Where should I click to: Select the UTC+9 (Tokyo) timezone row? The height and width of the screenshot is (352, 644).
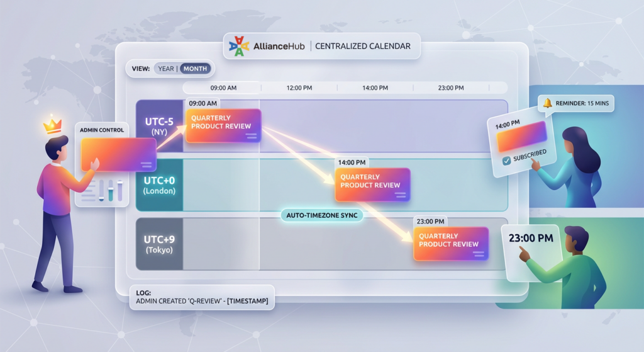coord(159,244)
